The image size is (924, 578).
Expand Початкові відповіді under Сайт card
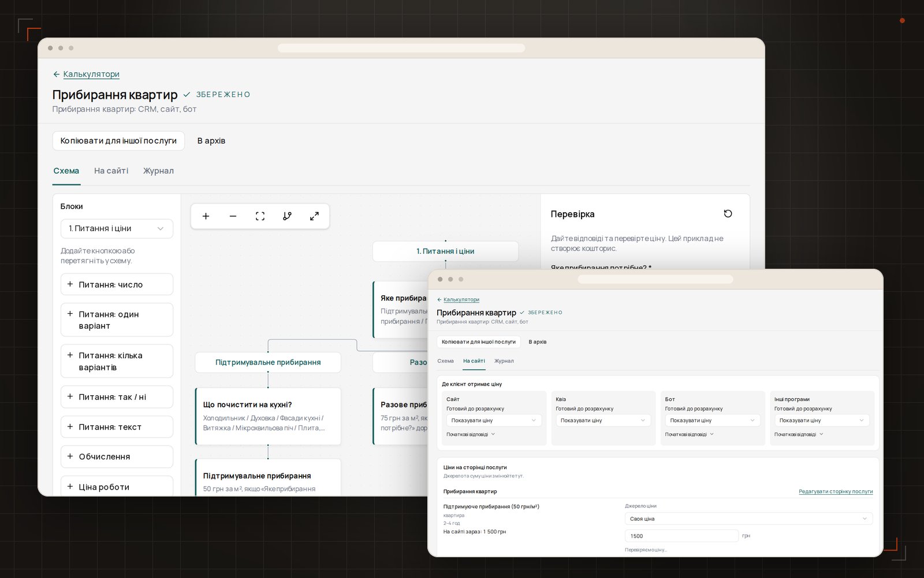tap(471, 435)
